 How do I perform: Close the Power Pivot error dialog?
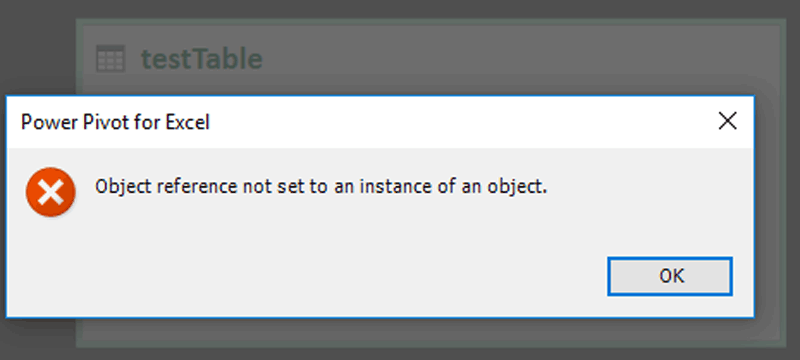tap(727, 121)
